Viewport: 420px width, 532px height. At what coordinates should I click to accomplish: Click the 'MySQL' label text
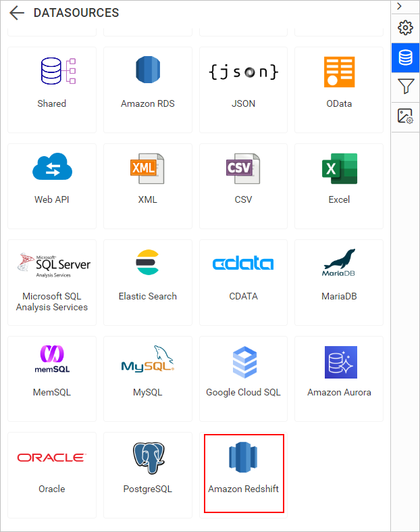click(x=147, y=392)
